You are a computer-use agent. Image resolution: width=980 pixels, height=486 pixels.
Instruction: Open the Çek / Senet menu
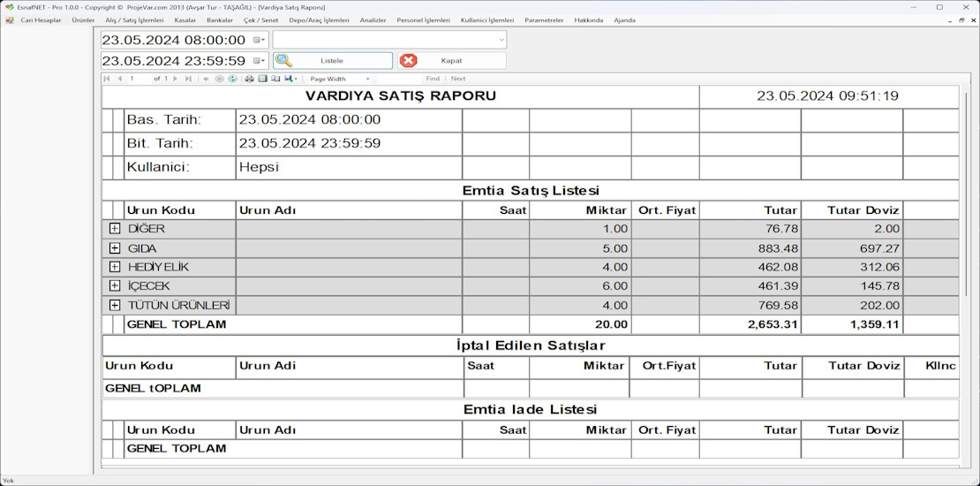[x=261, y=20]
